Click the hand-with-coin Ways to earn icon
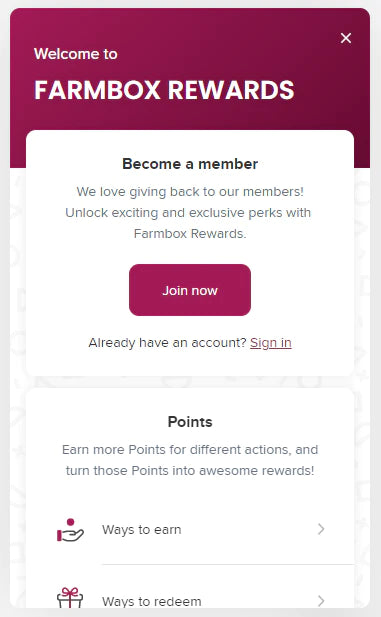The height and width of the screenshot is (617, 381). click(70, 530)
